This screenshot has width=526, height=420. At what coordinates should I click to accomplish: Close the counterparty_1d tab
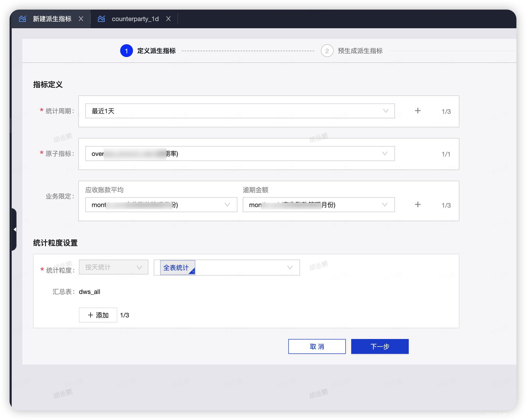coord(168,19)
